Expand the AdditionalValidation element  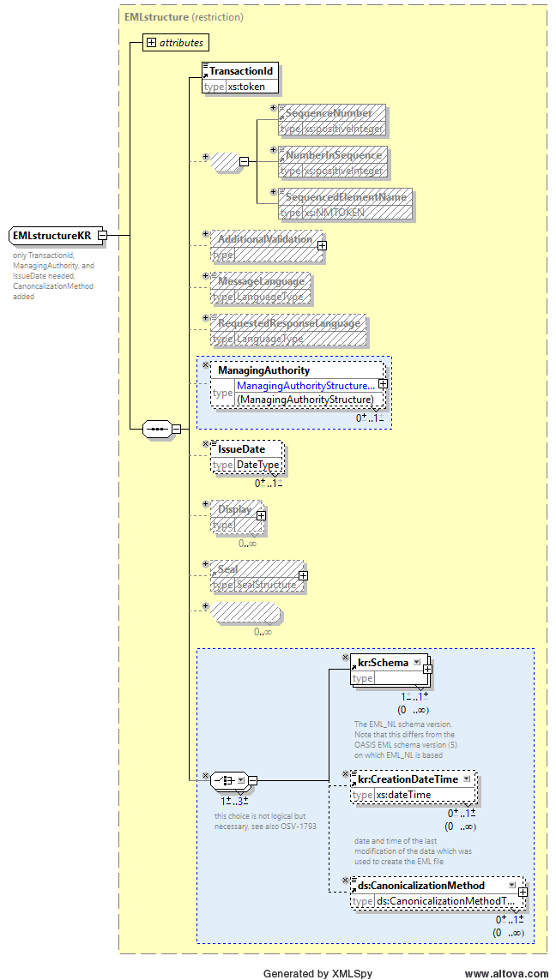point(322,245)
